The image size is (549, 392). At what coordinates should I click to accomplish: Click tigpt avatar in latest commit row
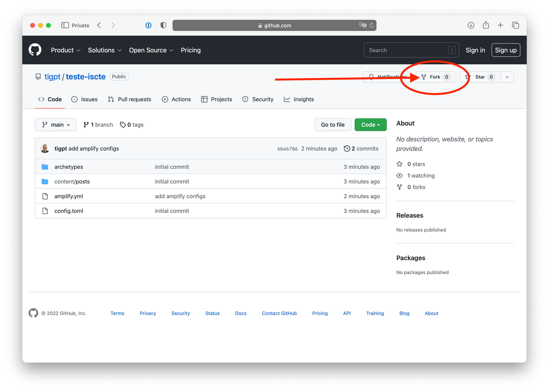tap(45, 148)
